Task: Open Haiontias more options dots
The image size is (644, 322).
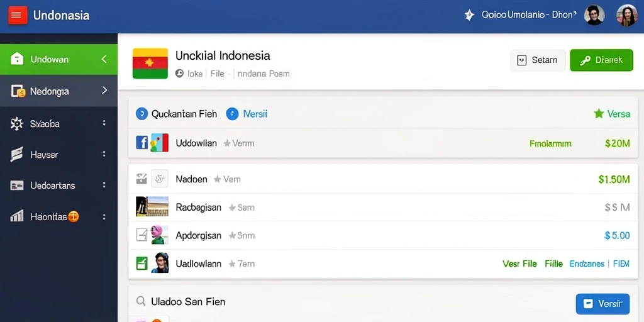Action: click(104, 216)
